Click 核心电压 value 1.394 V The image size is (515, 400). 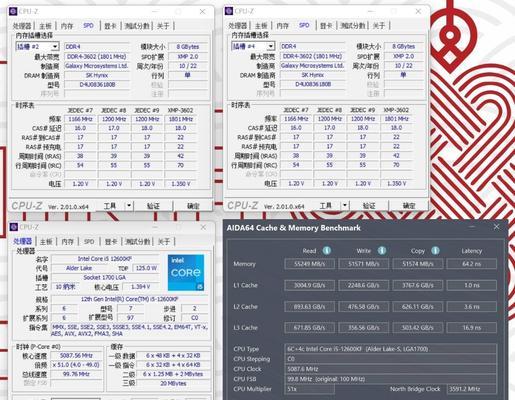[140, 287]
